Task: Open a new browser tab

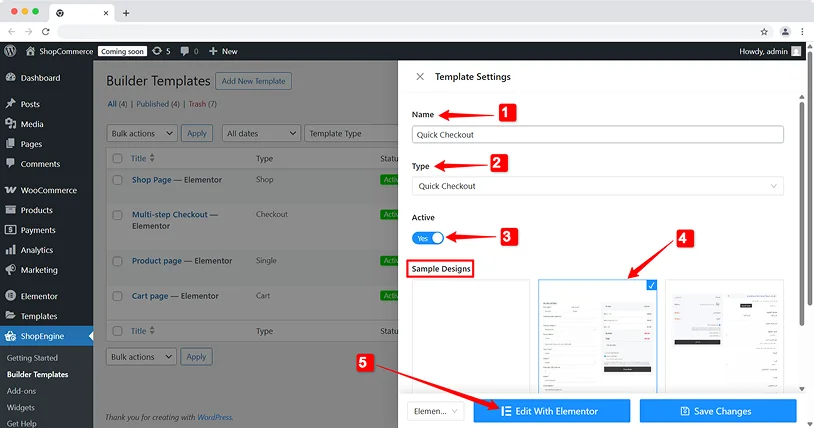Action: point(126,13)
